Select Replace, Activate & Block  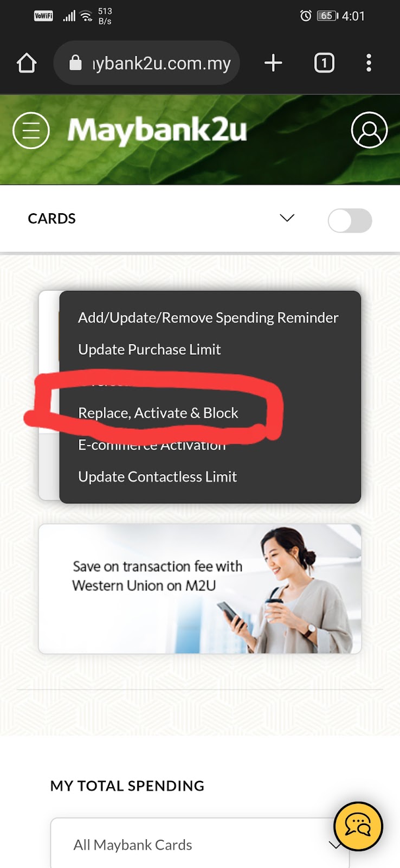pos(158,413)
